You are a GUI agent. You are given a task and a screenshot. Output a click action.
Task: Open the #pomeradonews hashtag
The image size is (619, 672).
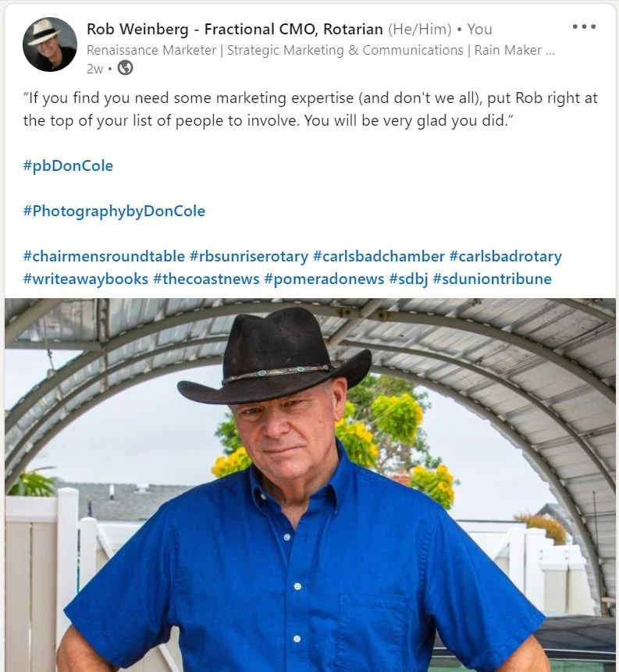[x=324, y=279]
